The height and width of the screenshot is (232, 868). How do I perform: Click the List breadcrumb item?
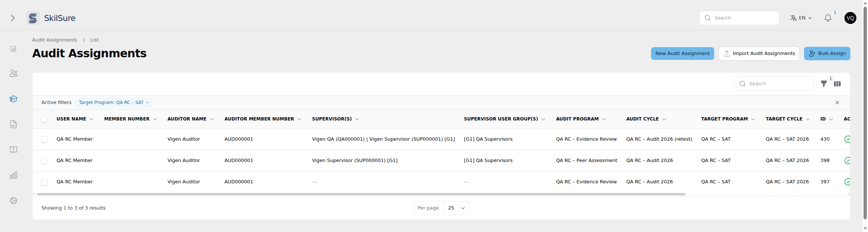[x=95, y=40]
